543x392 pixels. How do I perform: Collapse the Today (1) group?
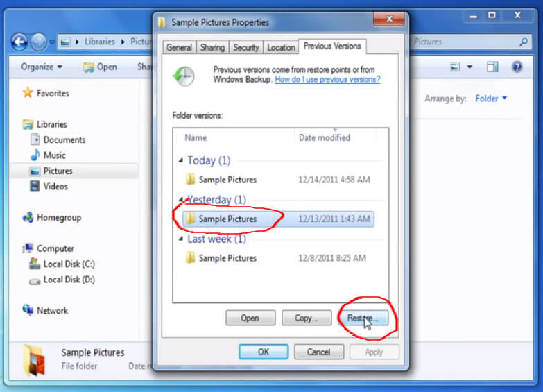point(181,160)
